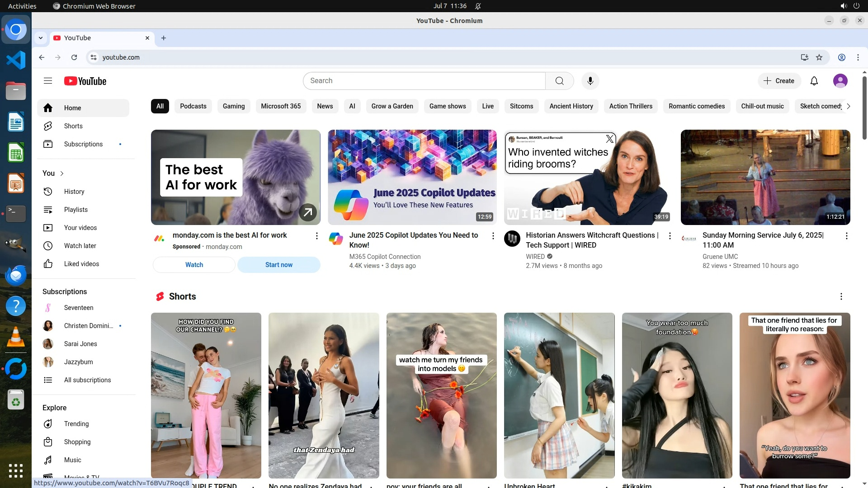Click the voice search microphone icon

[x=590, y=81]
